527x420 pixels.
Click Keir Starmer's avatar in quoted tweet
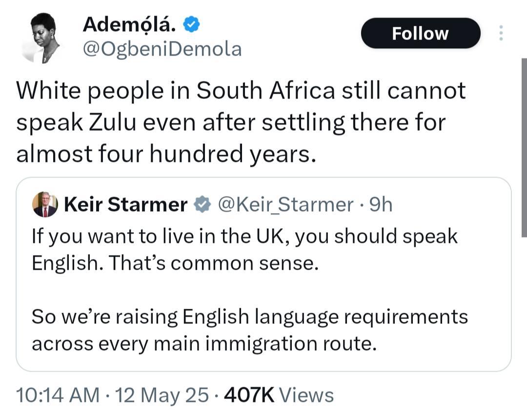pyautogui.click(x=45, y=204)
